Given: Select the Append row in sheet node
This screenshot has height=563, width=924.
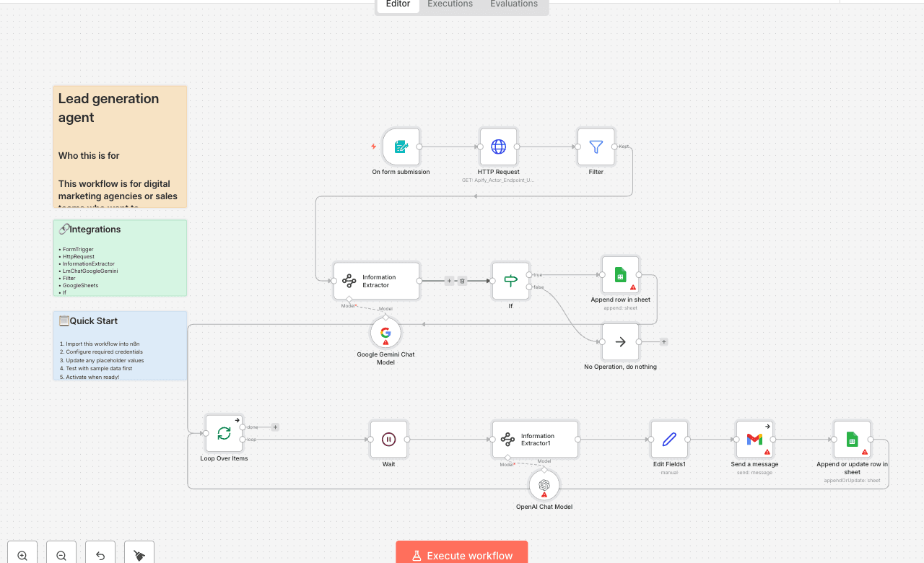Looking at the screenshot, I should click(619, 275).
